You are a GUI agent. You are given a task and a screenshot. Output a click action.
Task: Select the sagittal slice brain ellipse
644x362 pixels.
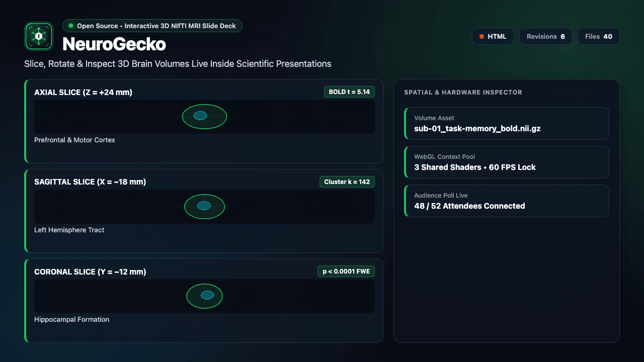coord(204,206)
